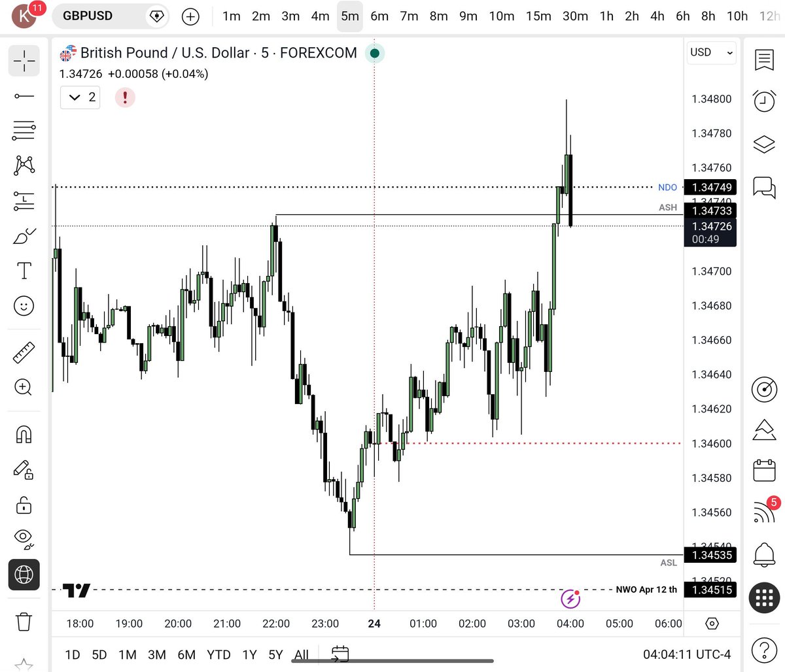
Task: Open the news feed with 5 badge
Action: coord(764,512)
